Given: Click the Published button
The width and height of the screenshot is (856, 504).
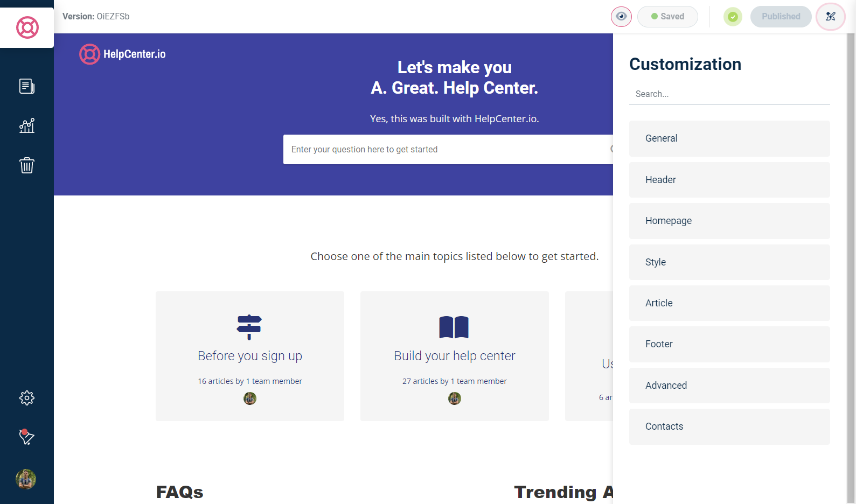Looking at the screenshot, I should pos(781,17).
